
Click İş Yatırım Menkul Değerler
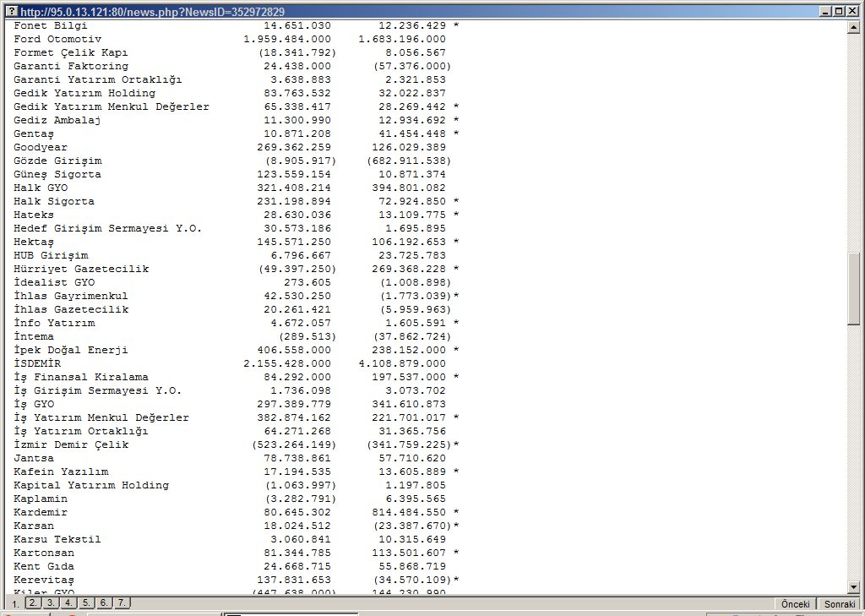click(101, 417)
